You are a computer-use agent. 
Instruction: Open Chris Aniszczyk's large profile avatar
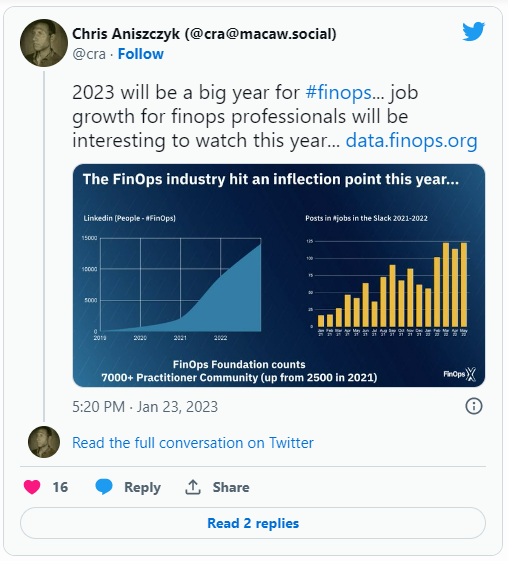[x=44, y=43]
